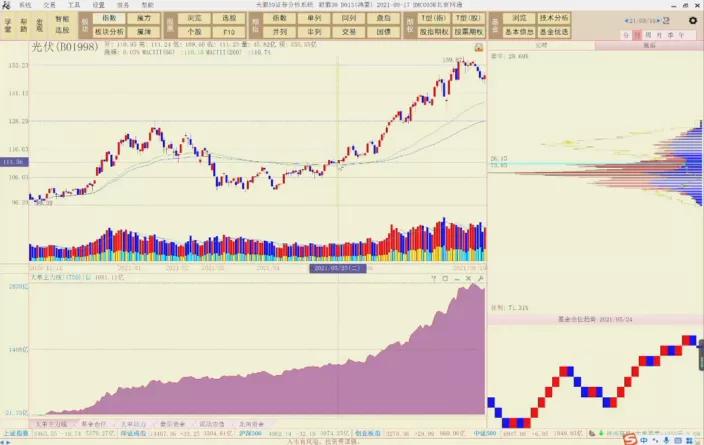Minimize the indicator sub-panel
The image size is (704, 445).
457,278
